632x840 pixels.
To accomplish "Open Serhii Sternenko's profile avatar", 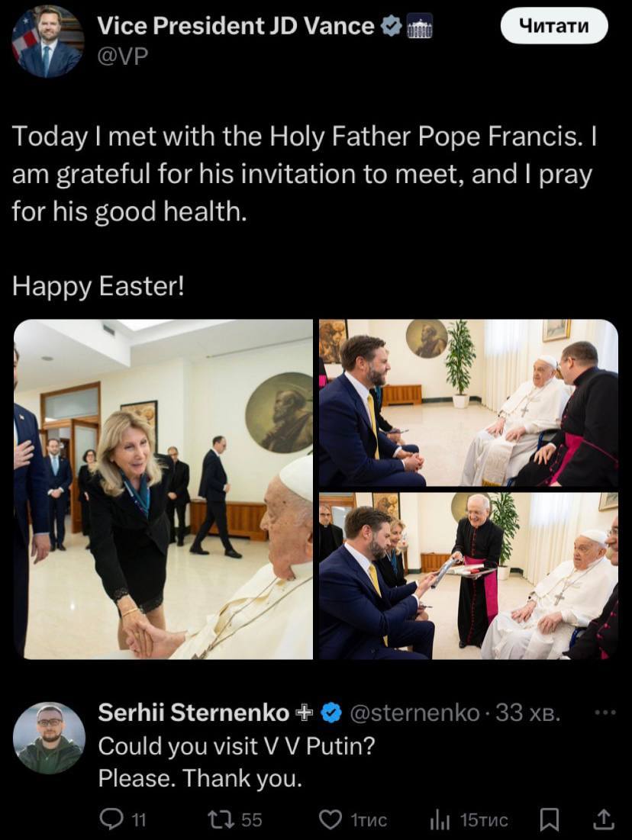I will (49, 738).
